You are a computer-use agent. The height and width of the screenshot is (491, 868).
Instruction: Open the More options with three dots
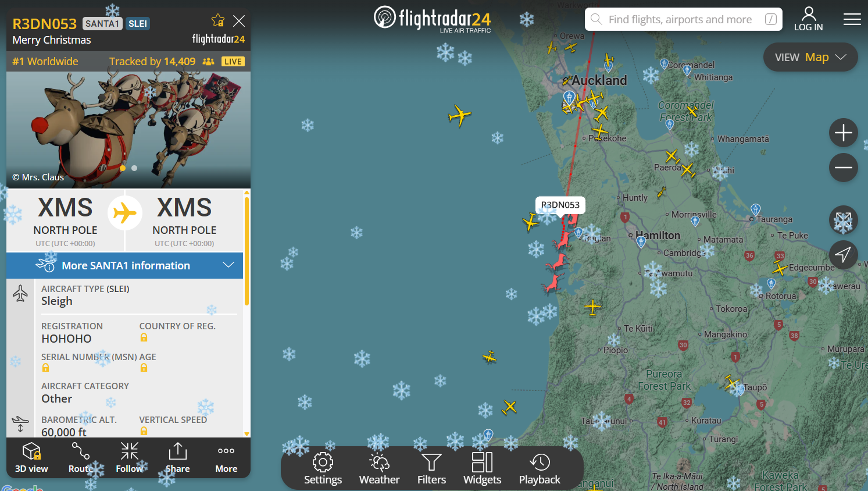pyautogui.click(x=226, y=458)
